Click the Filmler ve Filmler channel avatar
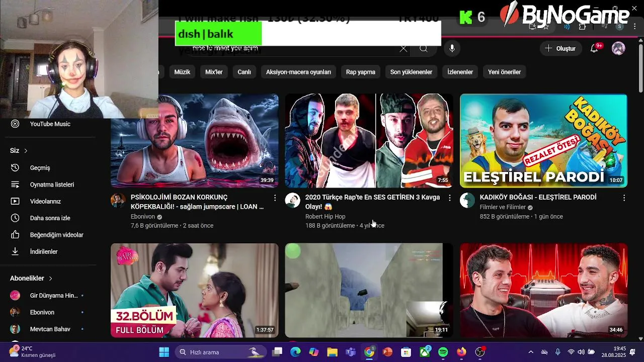Viewport: 644px width, 362px height. tap(467, 200)
